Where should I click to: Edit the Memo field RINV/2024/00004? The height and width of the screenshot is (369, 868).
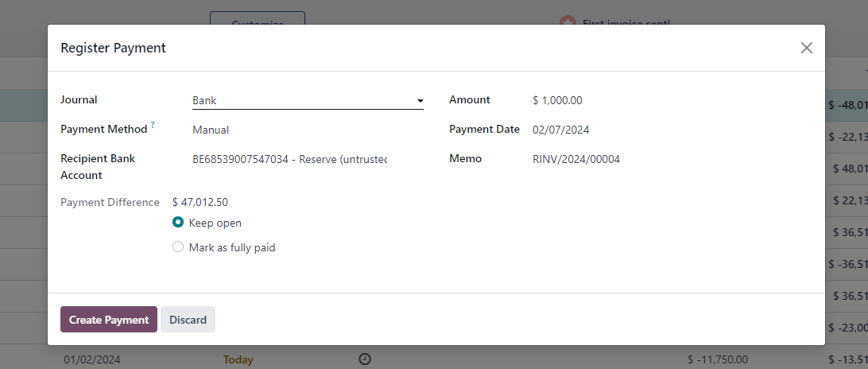coord(576,160)
